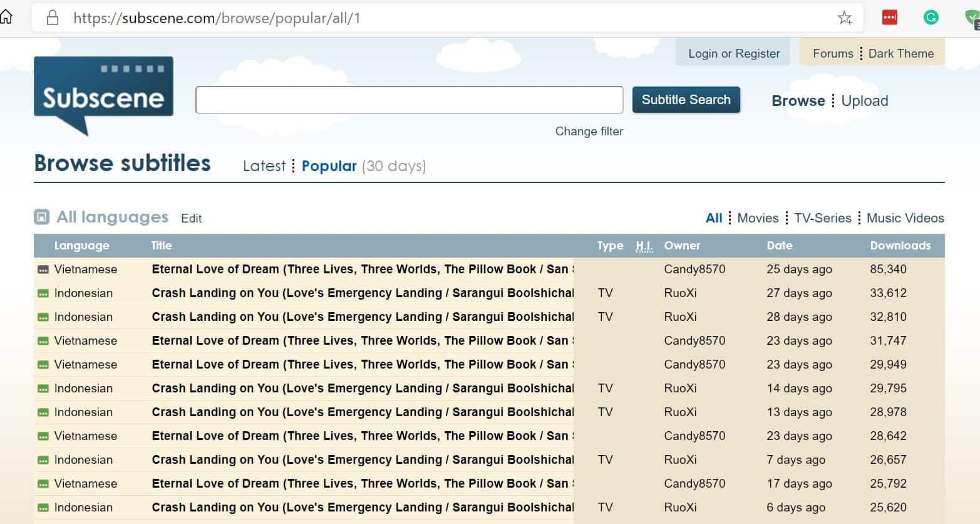Viewport: 980px width, 524px height.
Task: Open the Grammarly extension icon
Action: pos(931,18)
